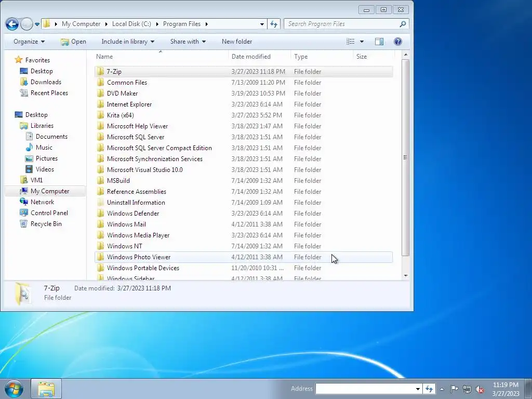Screen dimensions: 532x399
Task: Open the Videos library
Action: coord(39,169)
